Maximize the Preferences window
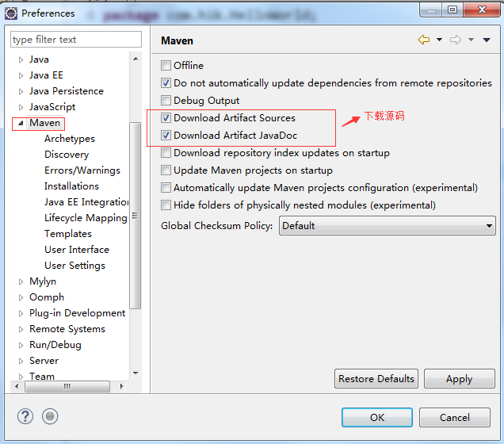 click(x=452, y=10)
